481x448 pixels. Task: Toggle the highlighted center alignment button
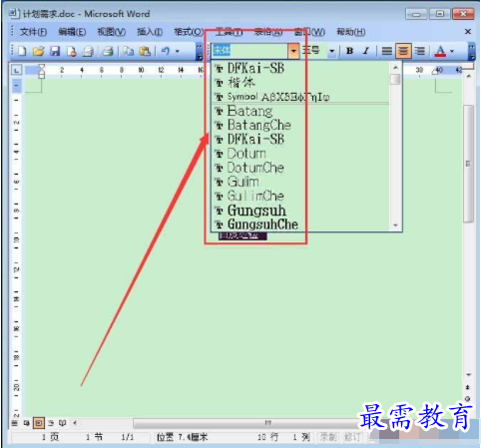coord(403,51)
